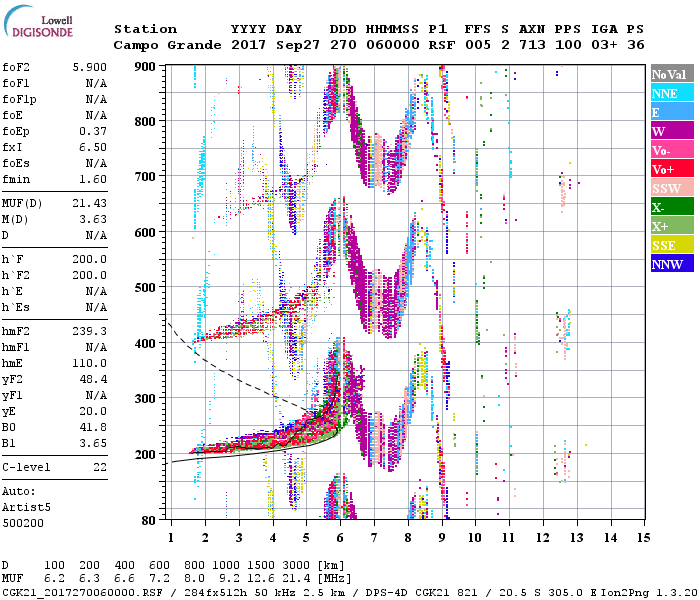Screen dimensions: 700x600
Task: Click the Campo Grande station name
Action: tap(167, 45)
